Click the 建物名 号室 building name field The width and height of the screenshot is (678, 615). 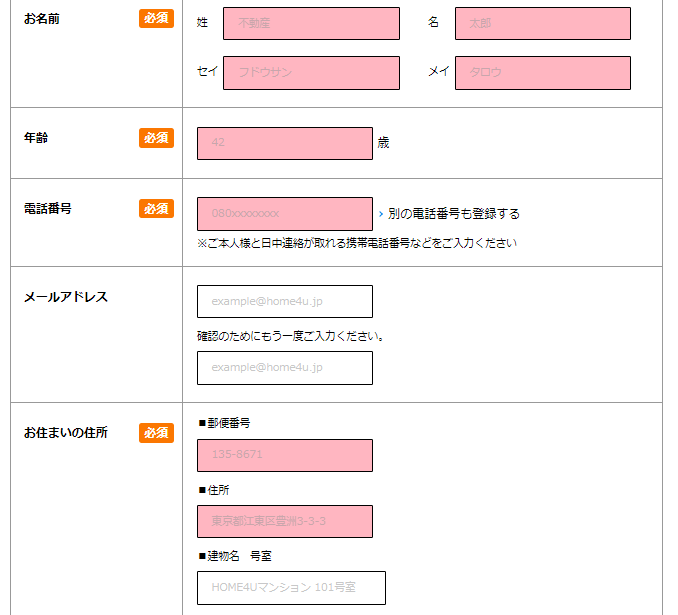click(x=291, y=588)
